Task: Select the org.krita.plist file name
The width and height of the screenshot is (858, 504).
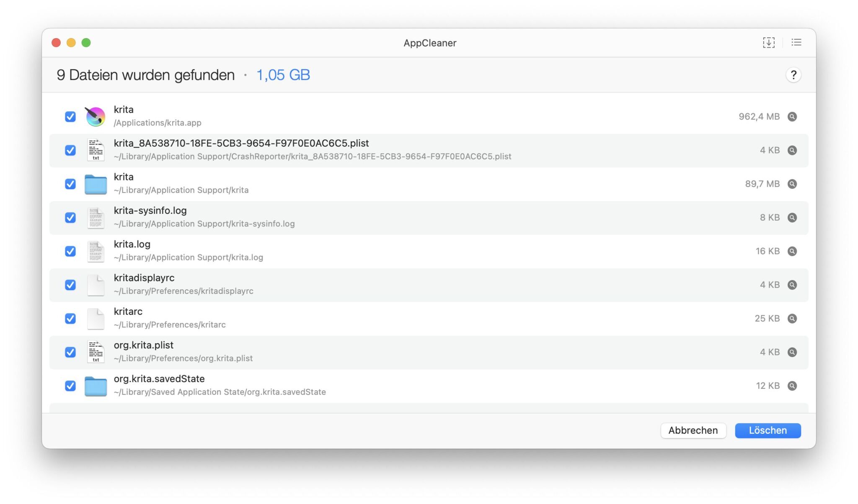Action: (x=144, y=345)
